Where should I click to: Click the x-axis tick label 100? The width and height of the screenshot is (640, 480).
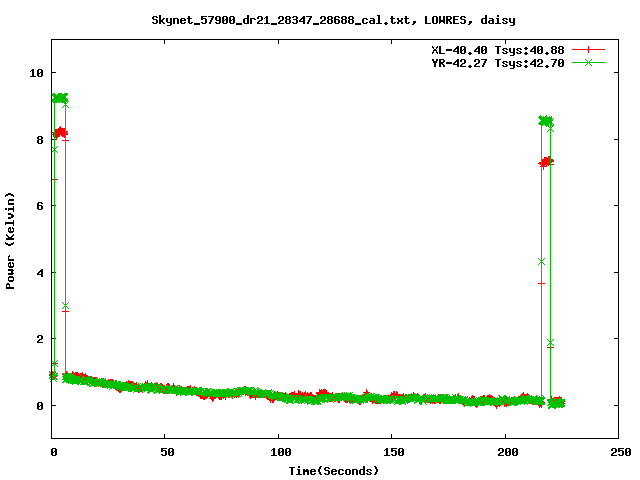coord(280,452)
